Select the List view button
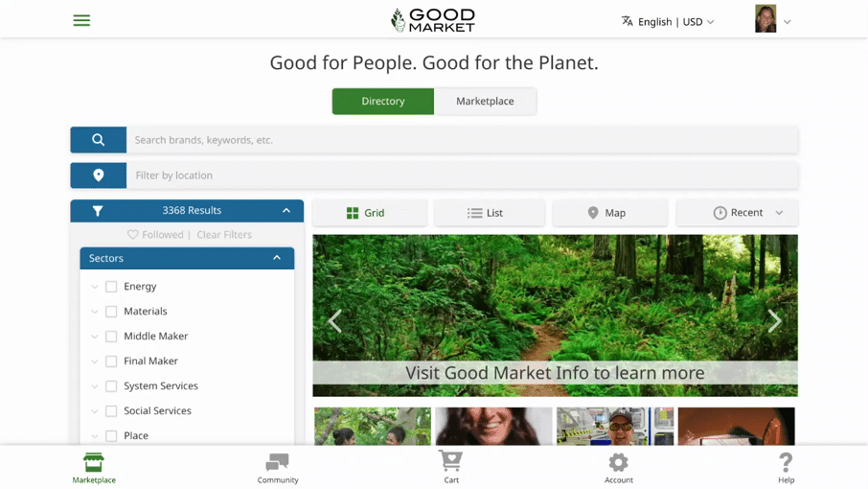Viewport: 868px width, 489px height. [490, 213]
